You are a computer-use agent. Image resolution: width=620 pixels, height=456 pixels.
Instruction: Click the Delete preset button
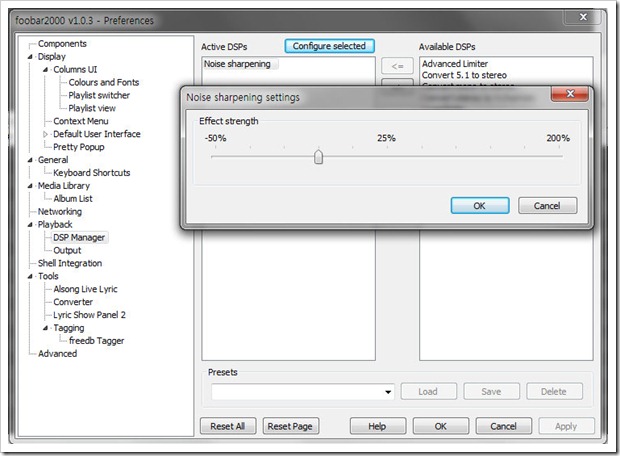point(554,392)
